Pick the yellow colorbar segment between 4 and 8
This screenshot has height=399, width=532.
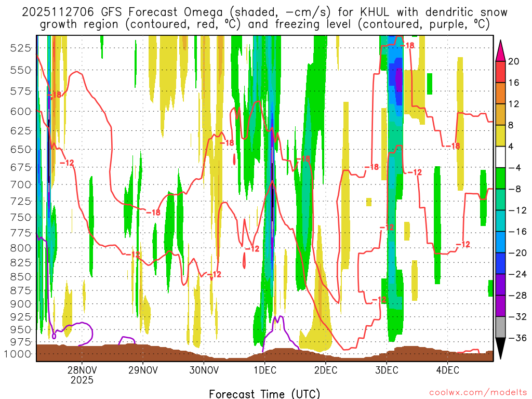[501, 136]
